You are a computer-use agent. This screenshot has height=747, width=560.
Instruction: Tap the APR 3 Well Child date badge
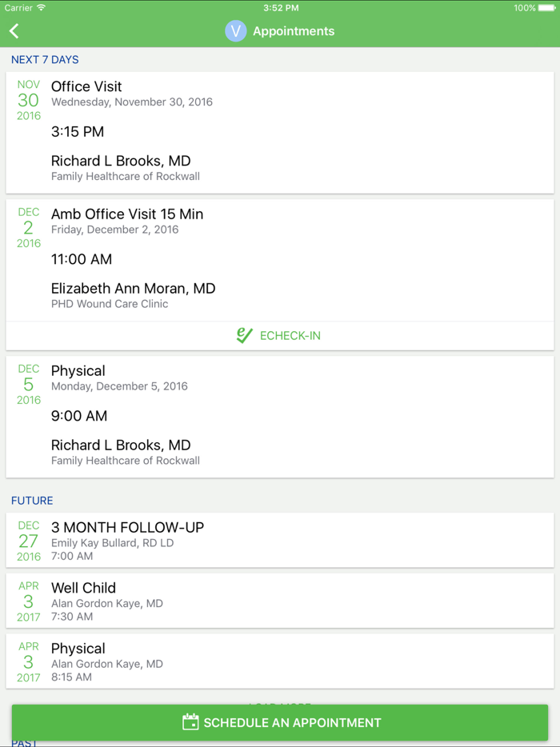point(28,601)
